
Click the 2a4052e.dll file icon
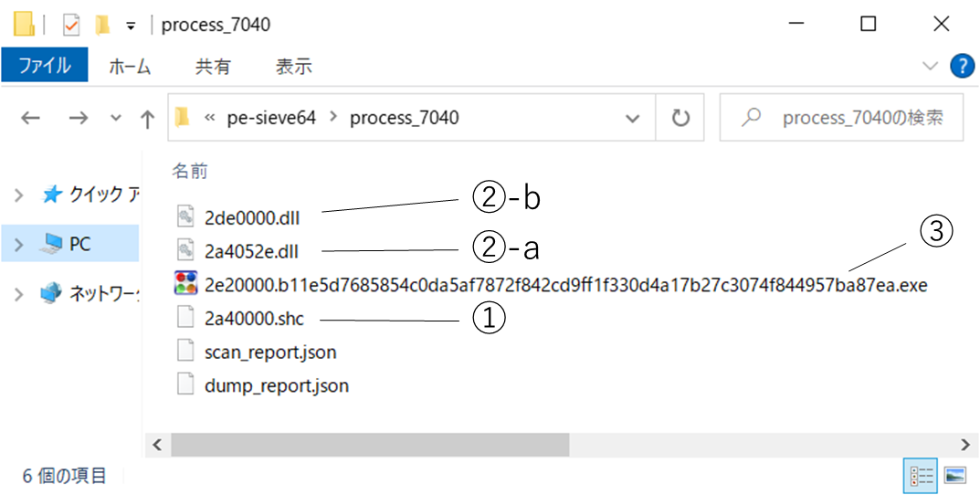[185, 249]
